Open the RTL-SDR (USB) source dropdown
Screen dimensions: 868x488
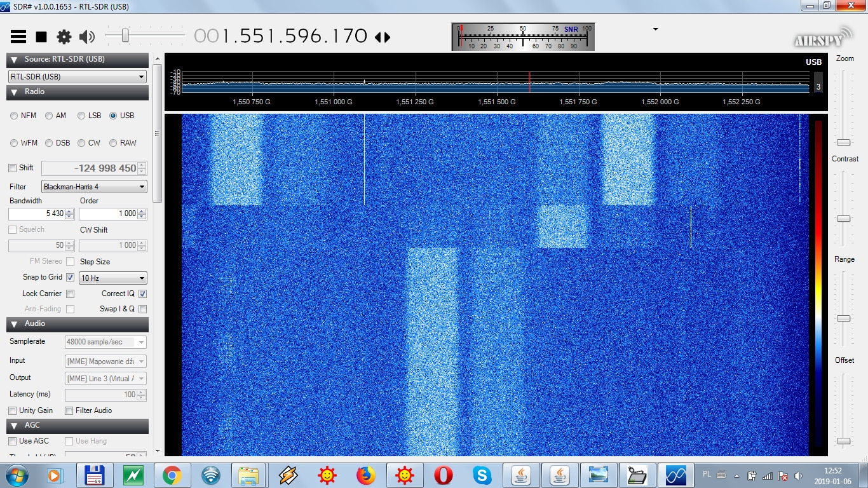[78, 76]
